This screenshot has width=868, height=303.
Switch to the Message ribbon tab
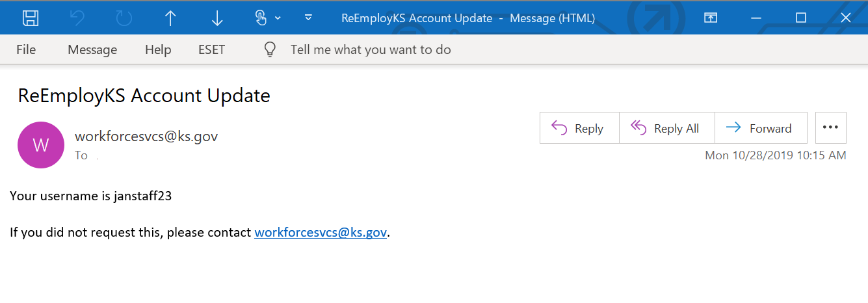[x=92, y=49]
